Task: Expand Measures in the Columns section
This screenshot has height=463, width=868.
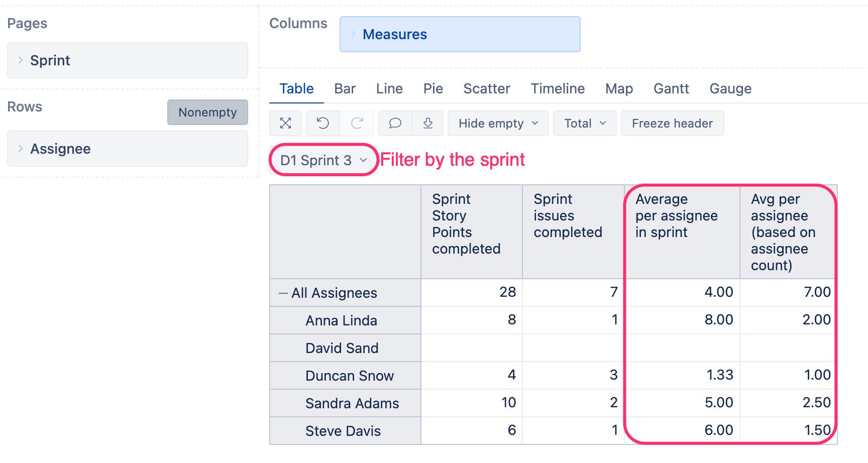Action: [353, 34]
